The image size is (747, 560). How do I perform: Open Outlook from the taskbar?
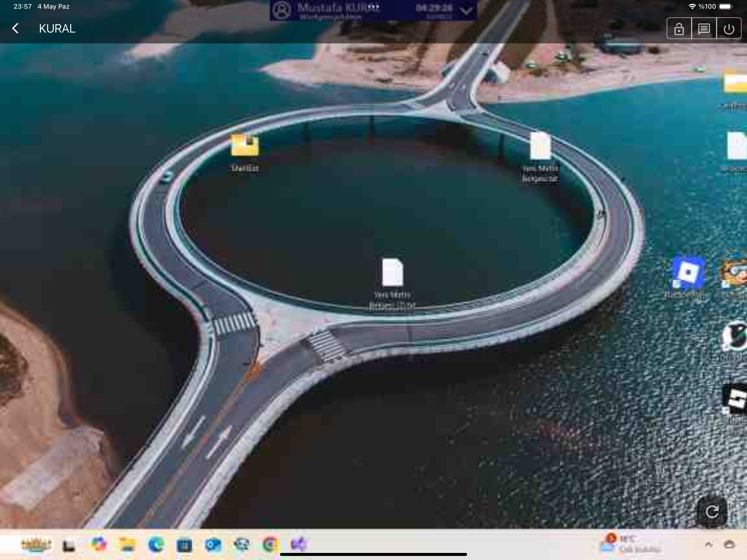pos(213,545)
